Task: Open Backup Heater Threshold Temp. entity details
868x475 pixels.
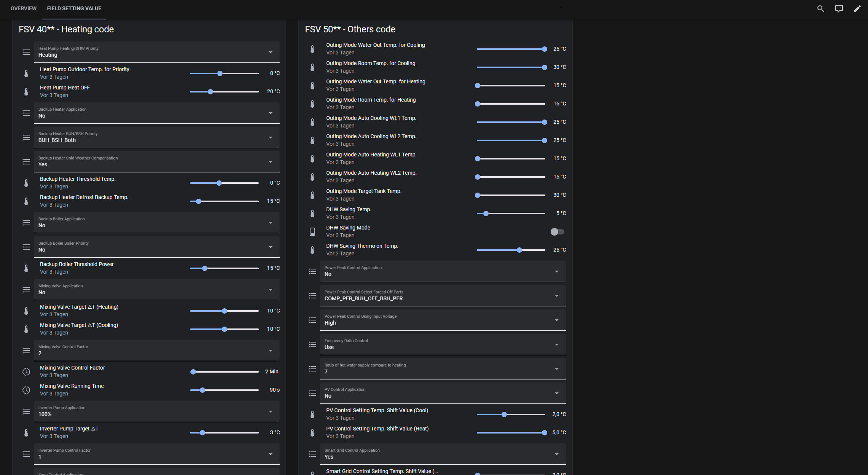Action: coord(78,179)
